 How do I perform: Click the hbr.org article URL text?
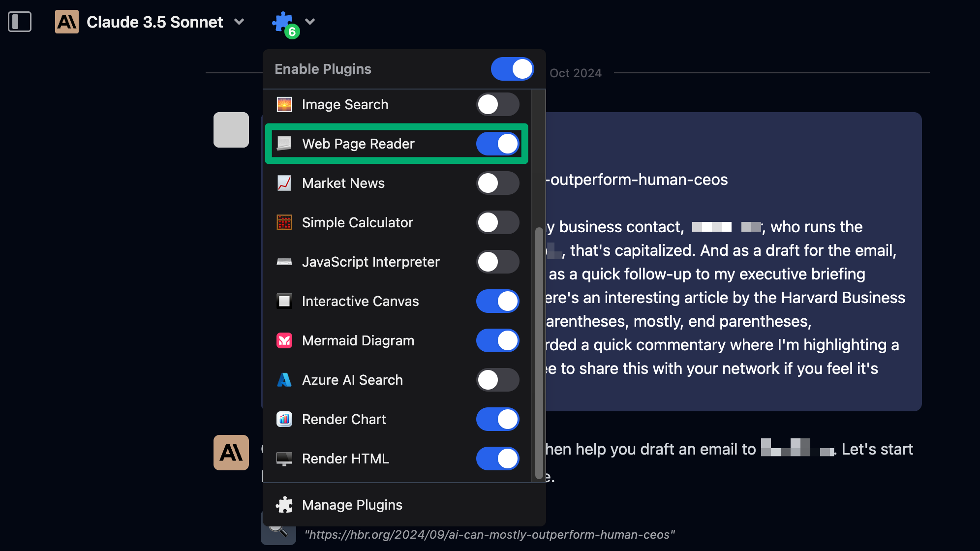pyautogui.click(x=490, y=535)
